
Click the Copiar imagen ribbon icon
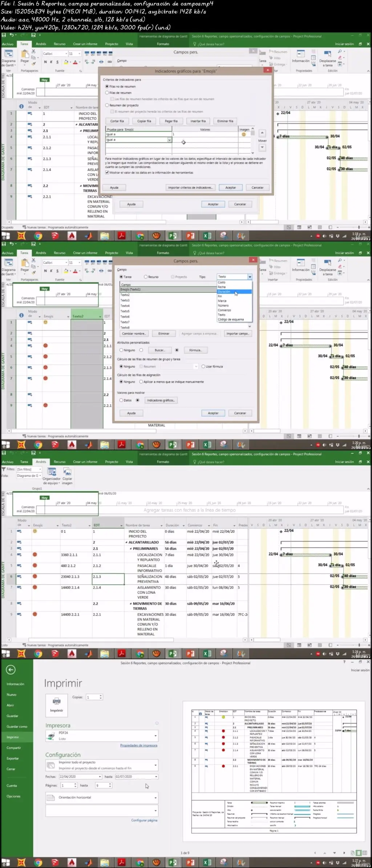pos(67,472)
